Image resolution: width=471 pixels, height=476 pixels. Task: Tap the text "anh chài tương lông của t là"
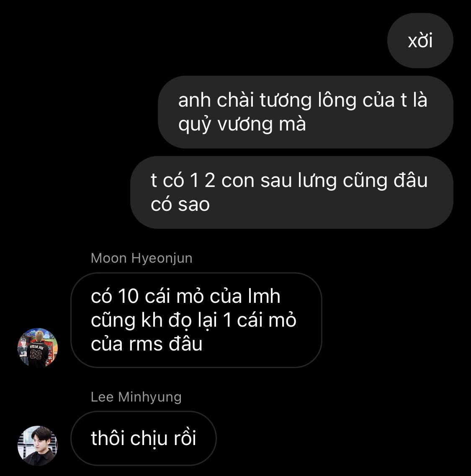click(x=303, y=100)
